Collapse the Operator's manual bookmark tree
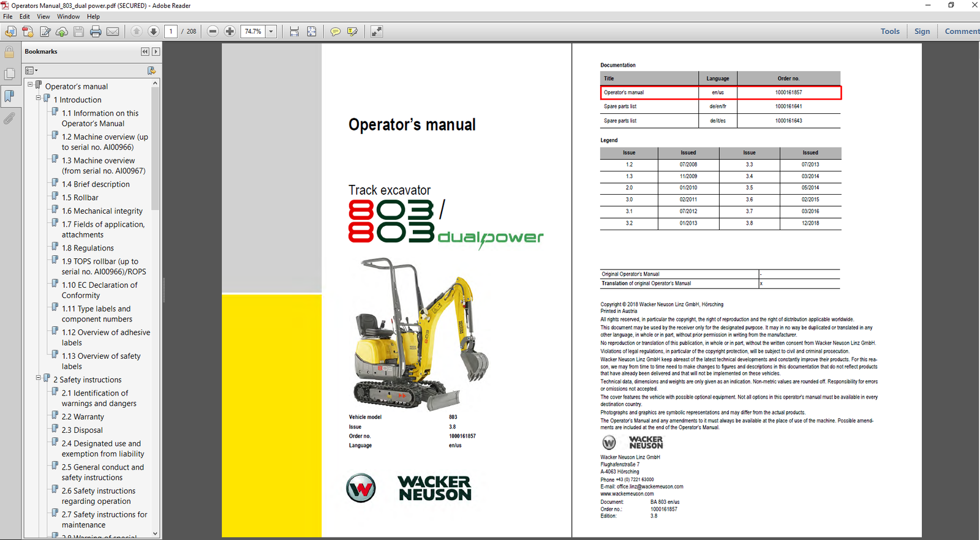 pos(29,84)
